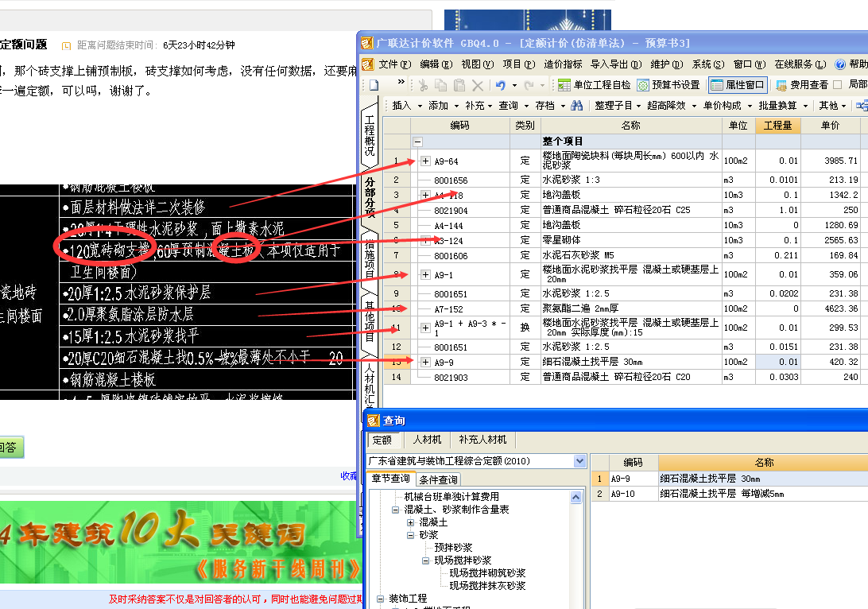Toggle the 属性窗口 property window button

pyautogui.click(x=738, y=85)
